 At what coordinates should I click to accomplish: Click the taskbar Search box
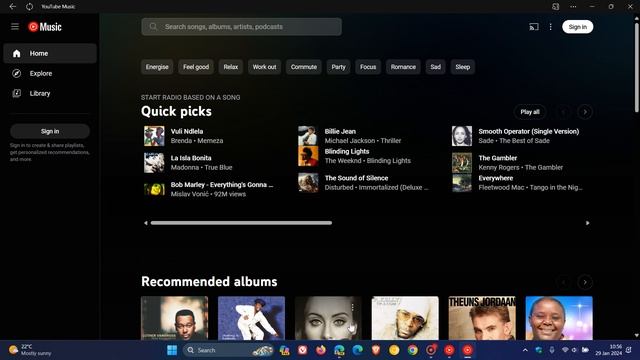point(228,350)
